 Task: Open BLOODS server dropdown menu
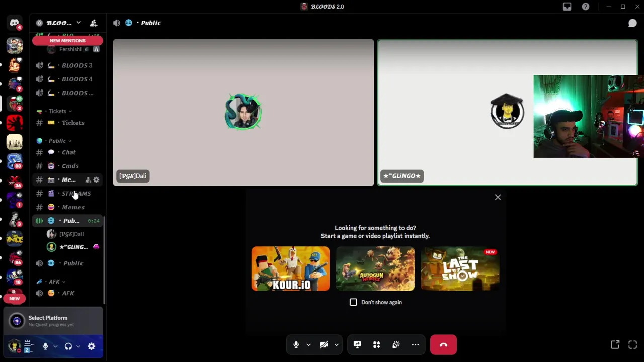59,23
